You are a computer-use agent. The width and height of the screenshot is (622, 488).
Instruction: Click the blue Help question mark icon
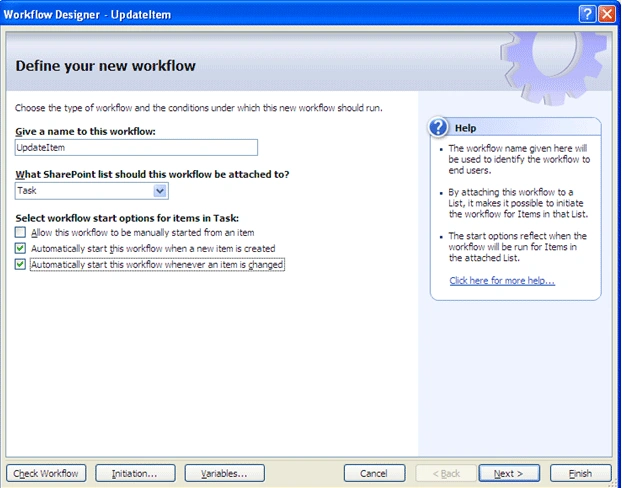coord(438,127)
